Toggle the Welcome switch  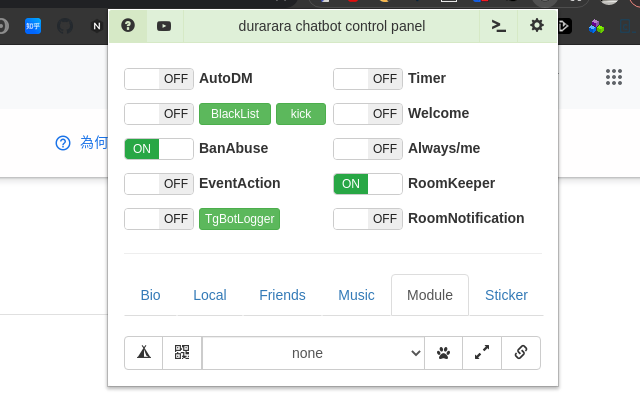point(368,114)
